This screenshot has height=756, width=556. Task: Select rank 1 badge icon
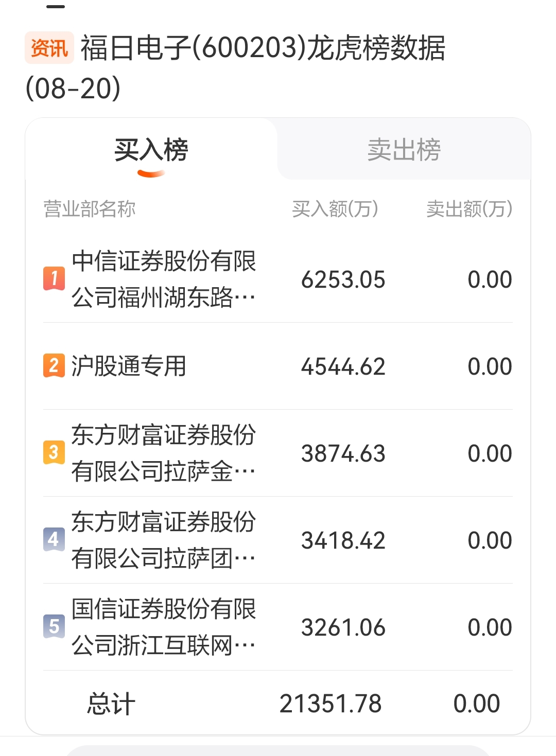tap(54, 278)
